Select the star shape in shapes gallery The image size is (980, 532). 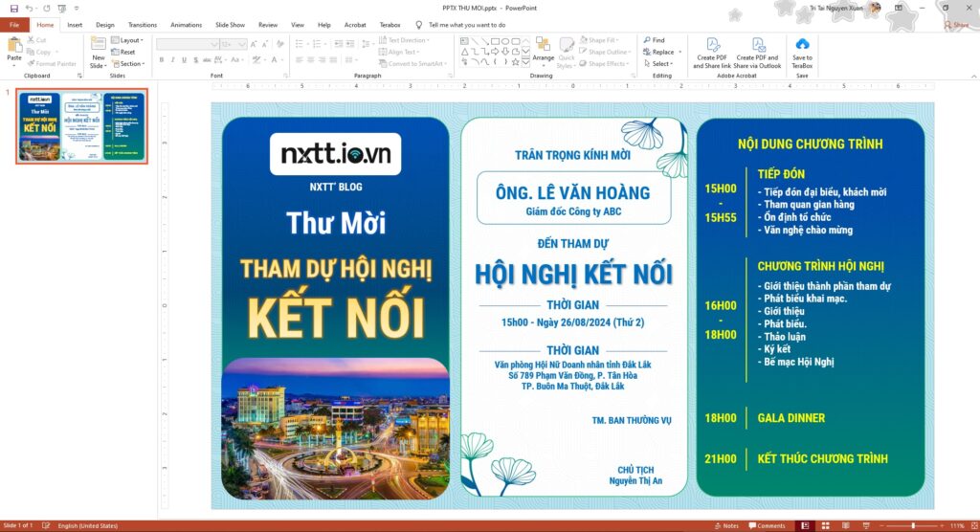pos(515,62)
